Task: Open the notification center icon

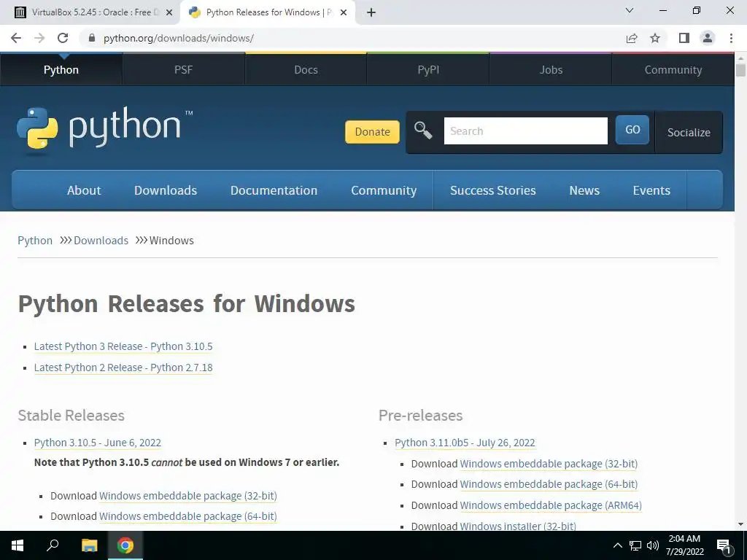Action: tap(724, 546)
